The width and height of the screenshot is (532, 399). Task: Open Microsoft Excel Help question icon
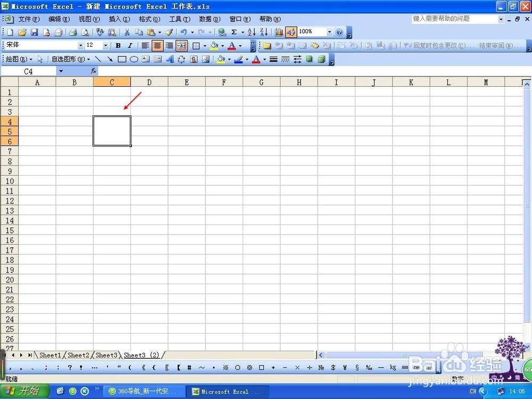339,32
